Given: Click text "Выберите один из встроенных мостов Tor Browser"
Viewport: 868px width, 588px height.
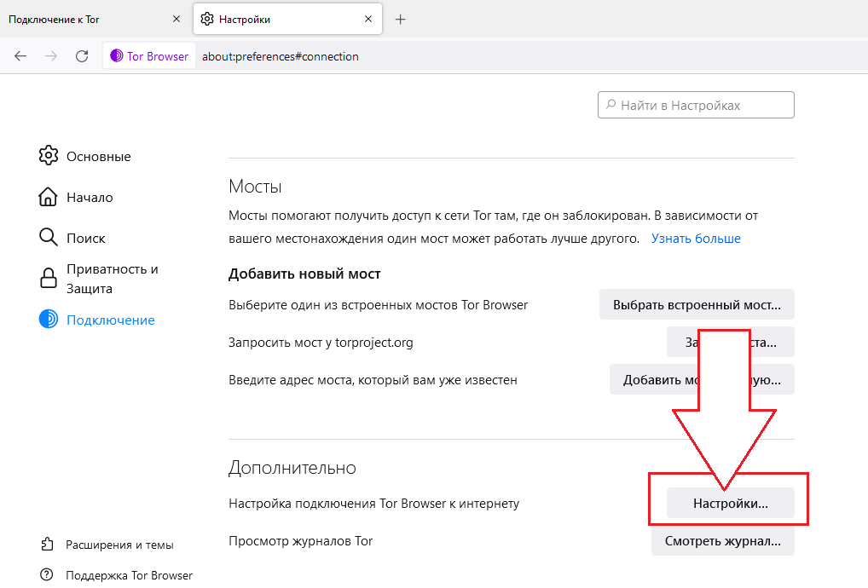Looking at the screenshot, I should (x=378, y=305).
